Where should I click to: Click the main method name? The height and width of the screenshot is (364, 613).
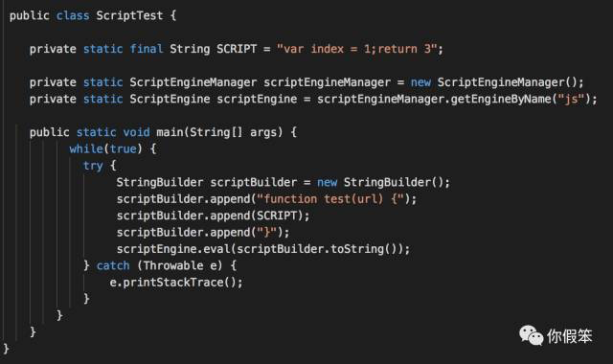click(x=172, y=132)
